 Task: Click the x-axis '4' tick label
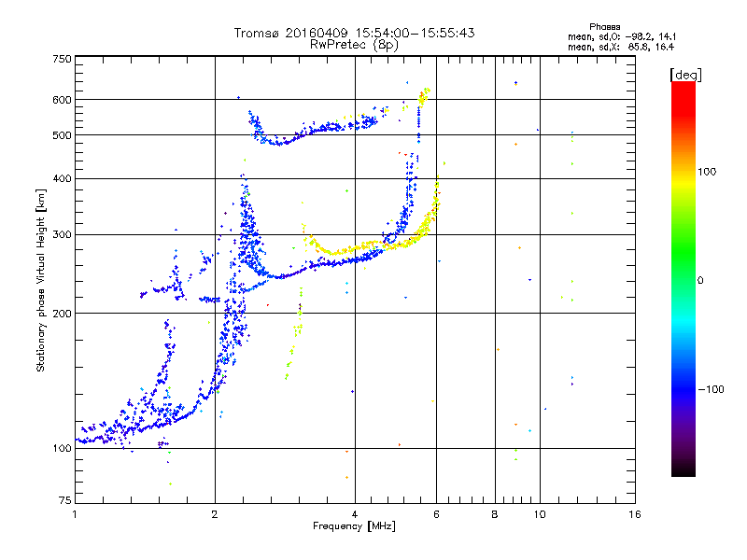355,514
